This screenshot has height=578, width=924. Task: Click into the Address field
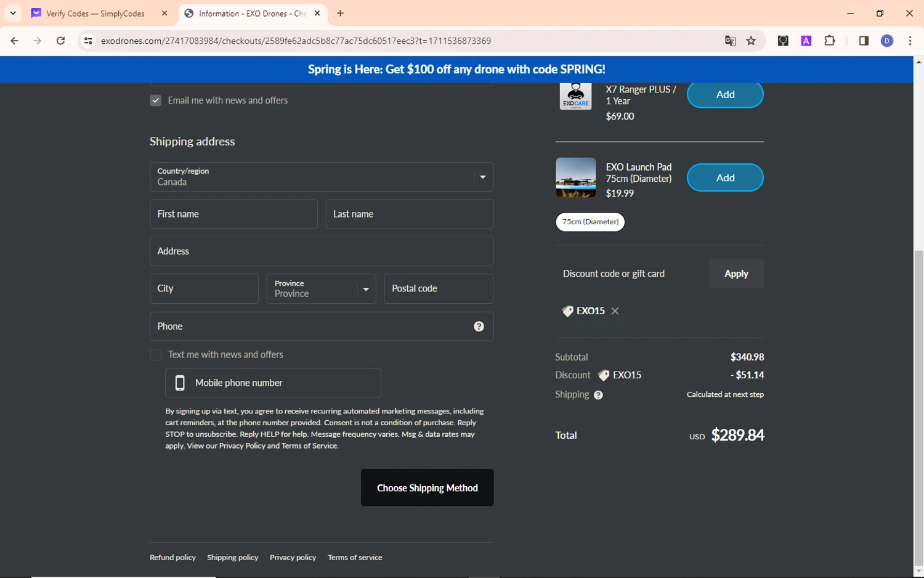coord(322,251)
